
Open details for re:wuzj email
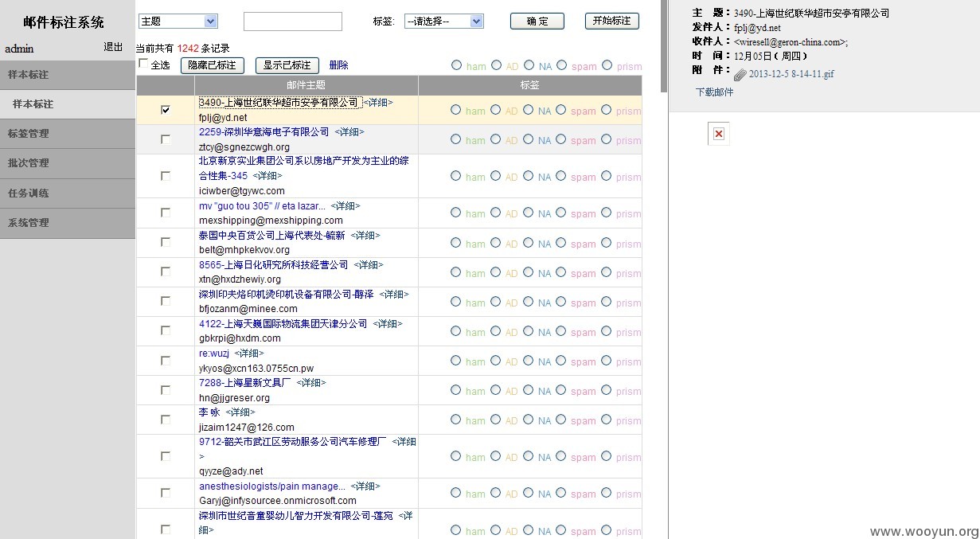pyautogui.click(x=248, y=353)
